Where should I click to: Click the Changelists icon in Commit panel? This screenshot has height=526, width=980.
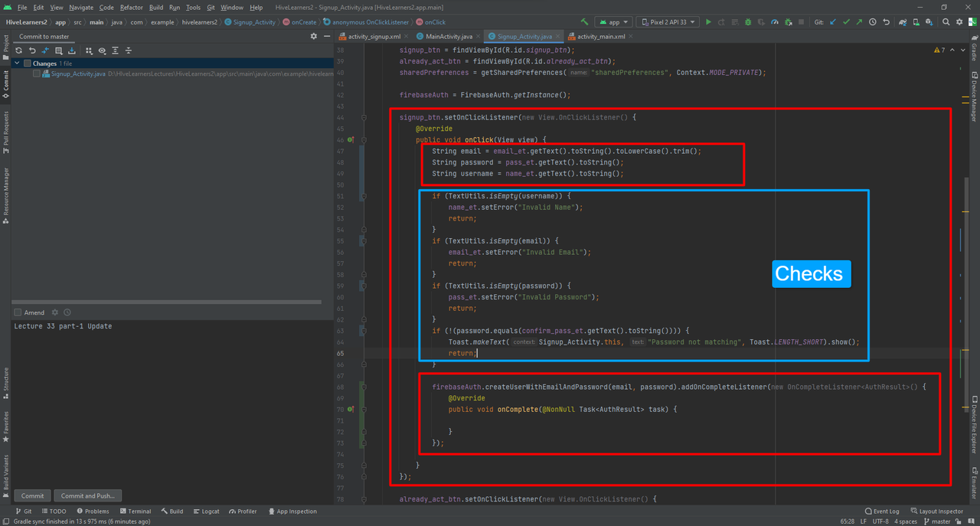(x=58, y=51)
